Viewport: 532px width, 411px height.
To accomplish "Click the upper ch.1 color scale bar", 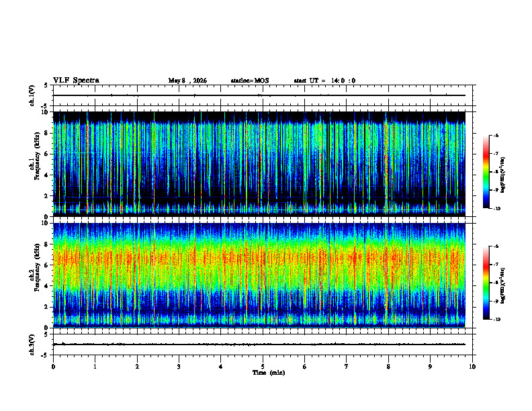I will point(486,172).
